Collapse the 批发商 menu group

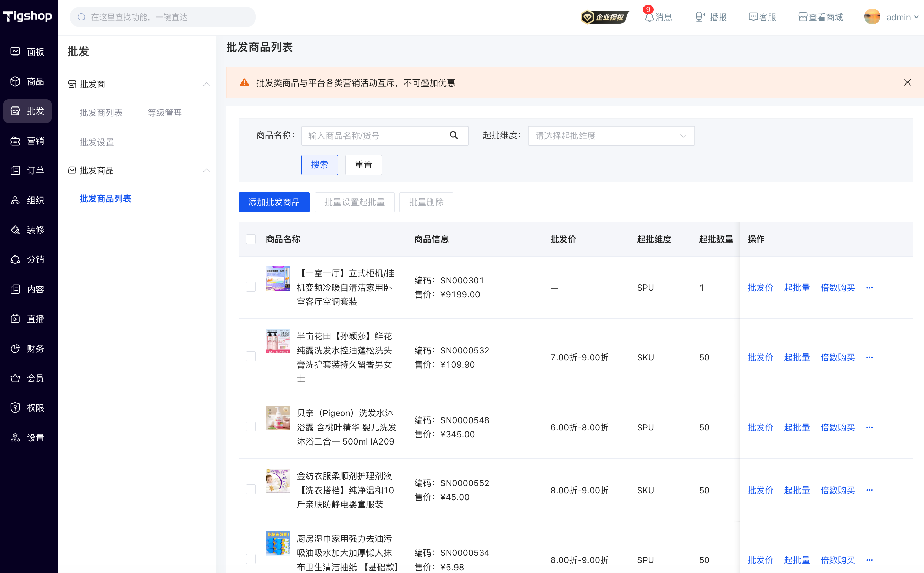[x=206, y=84]
